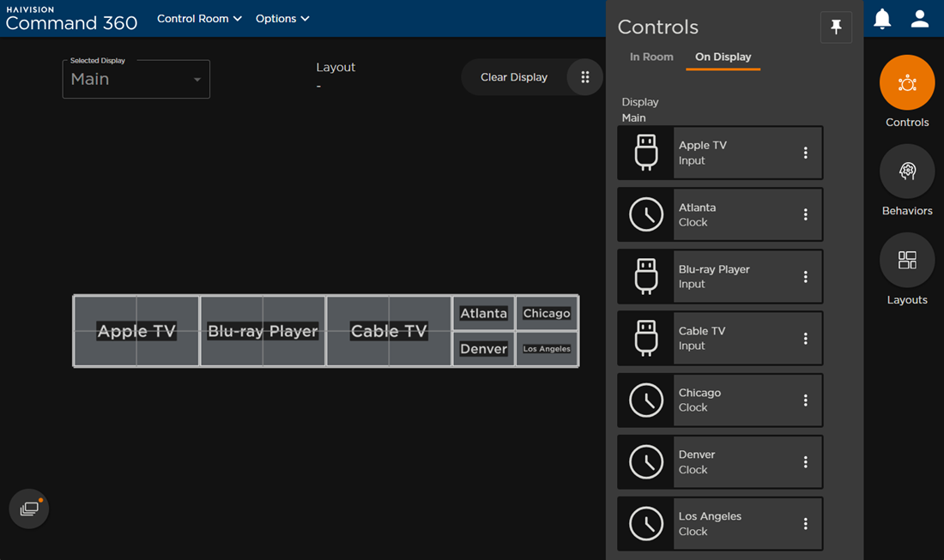The width and height of the screenshot is (944, 560).
Task: Pin the Controls panel
Action: (836, 27)
